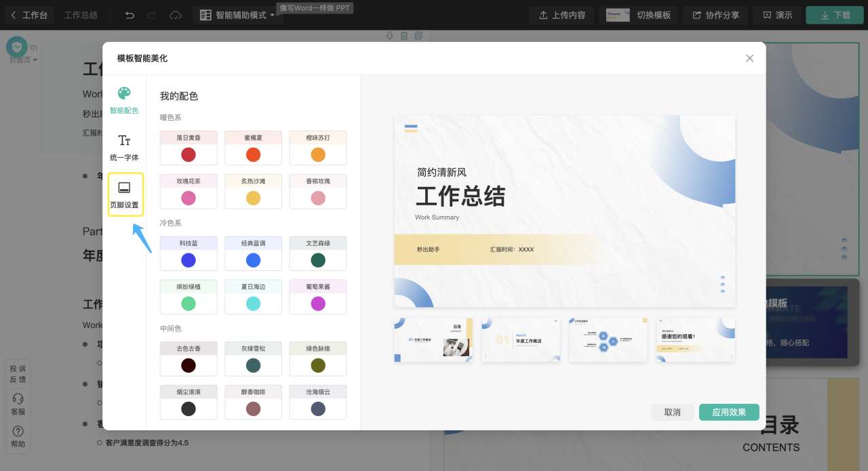Click the cloud save icon
This screenshot has height=471, width=868.
pyautogui.click(x=175, y=15)
